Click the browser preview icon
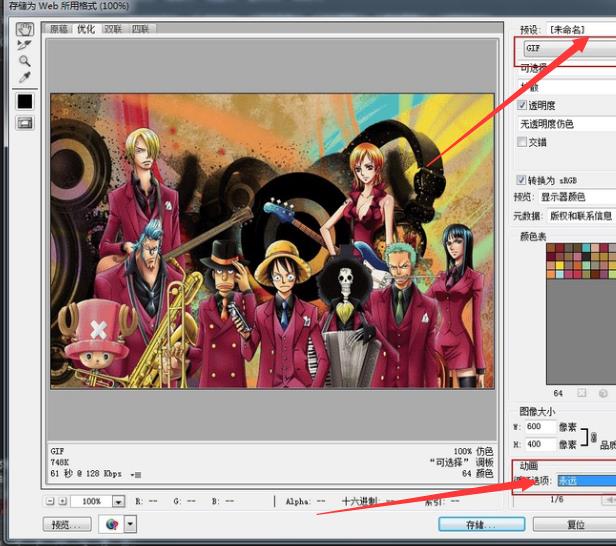This screenshot has height=546, width=616. [x=112, y=524]
